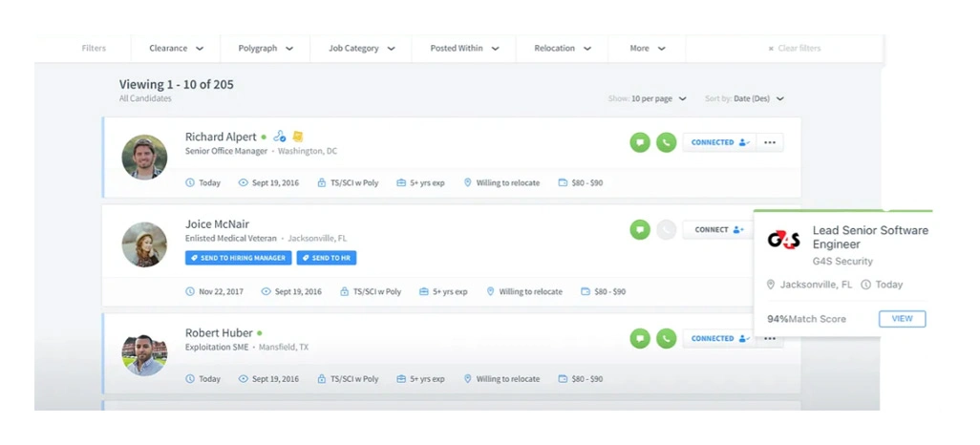Viewport: 980px width, 445px height.
Task: Open the More filters dropdown
Action: pyautogui.click(x=647, y=48)
